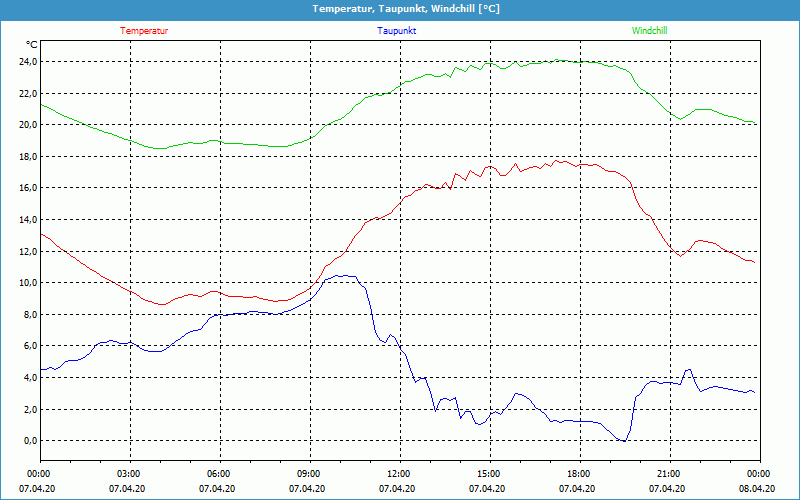Click the green Windchill legend label
Image resolution: width=800 pixels, height=500 pixels.
(649, 31)
